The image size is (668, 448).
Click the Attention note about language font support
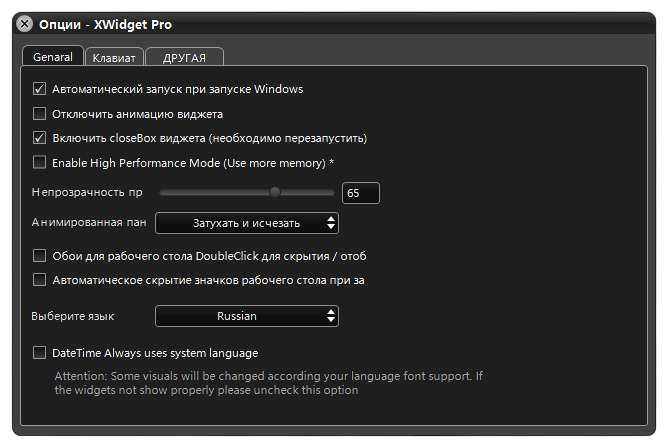(268, 383)
